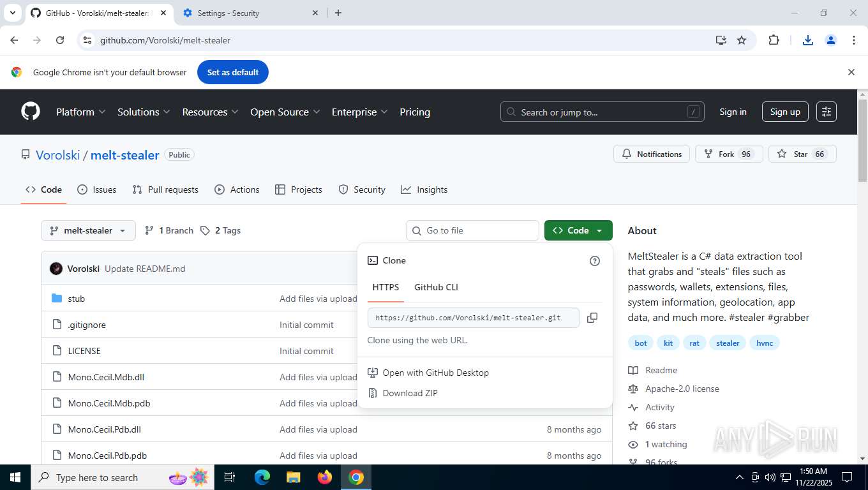Viewport: 868px width, 490px height.
Task: Click the Sign up button
Action: pos(785,112)
